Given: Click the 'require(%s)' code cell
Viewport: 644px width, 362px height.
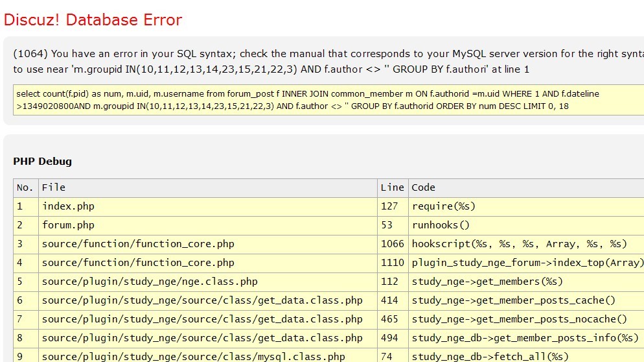Looking at the screenshot, I should tap(526, 207).
